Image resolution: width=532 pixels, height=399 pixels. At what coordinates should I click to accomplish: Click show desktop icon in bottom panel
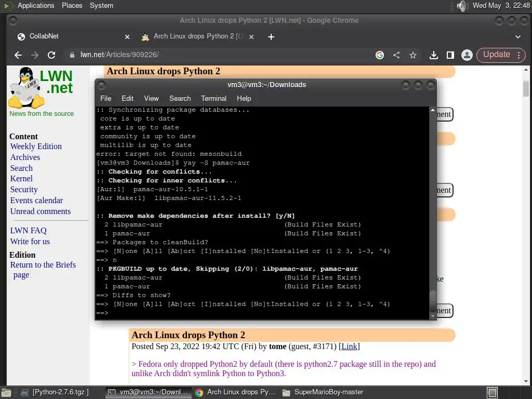(6, 393)
